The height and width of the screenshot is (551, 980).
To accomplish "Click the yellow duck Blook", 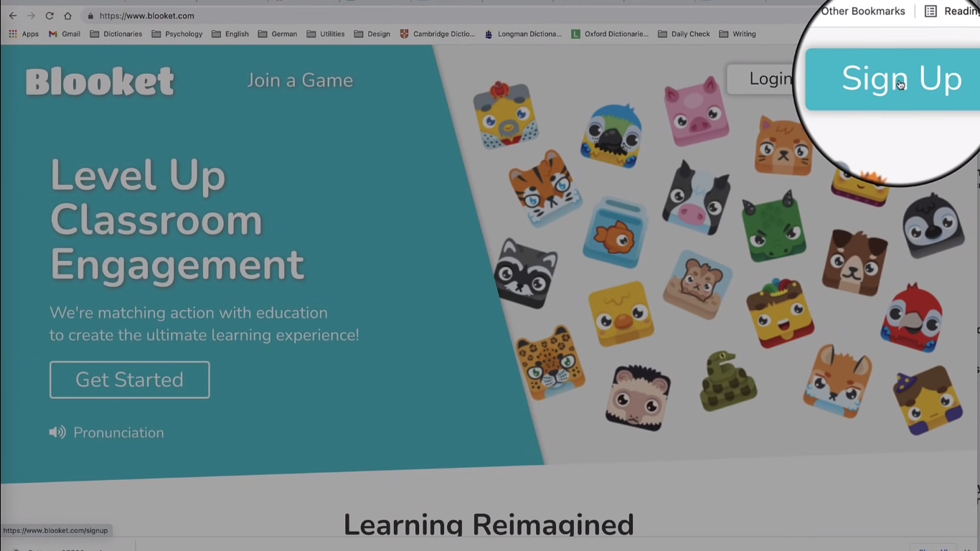I will [621, 314].
